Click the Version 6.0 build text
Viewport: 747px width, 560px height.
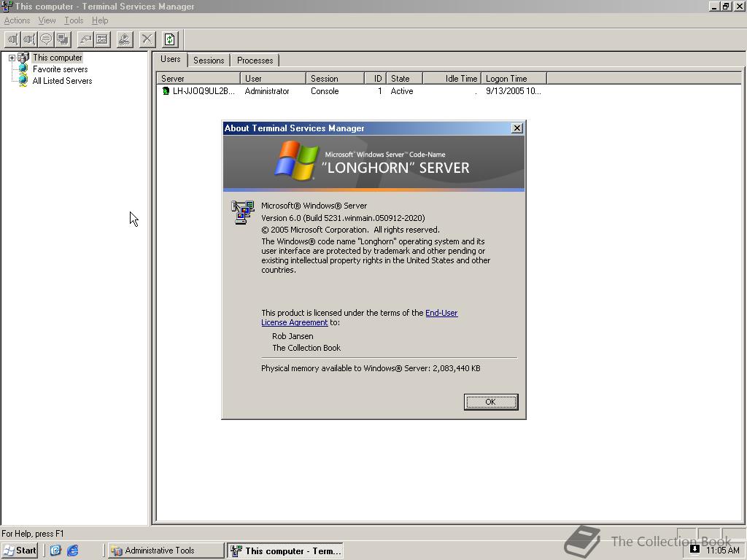(343, 218)
